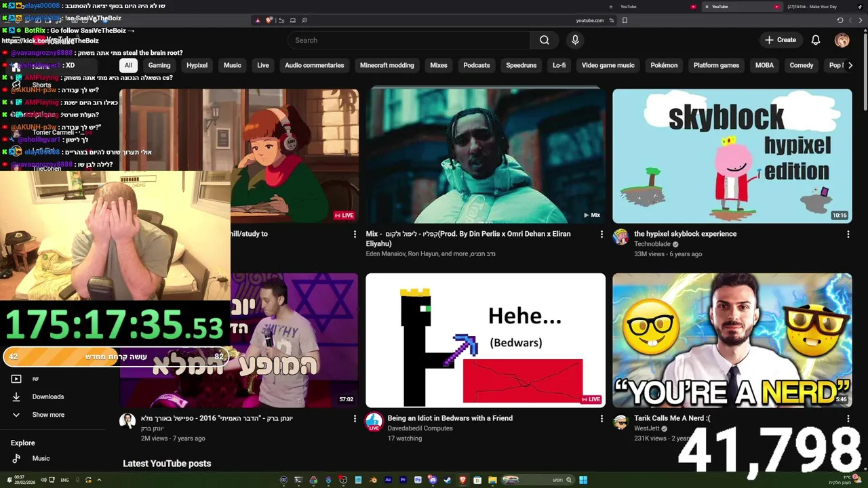Screen dimensions: 868x488
Task: Select the Lo-fi filter chip
Action: (x=559, y=65)
